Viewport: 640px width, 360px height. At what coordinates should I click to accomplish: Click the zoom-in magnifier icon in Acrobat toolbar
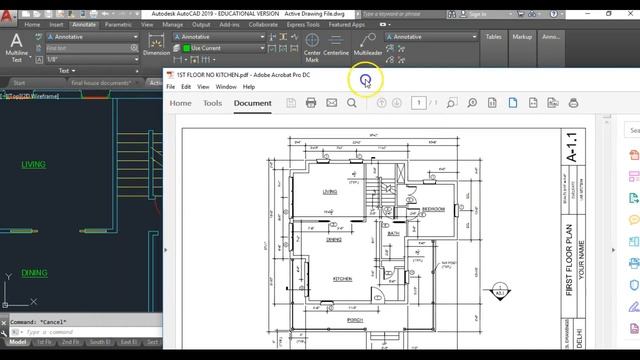click(x=472, y=103)
